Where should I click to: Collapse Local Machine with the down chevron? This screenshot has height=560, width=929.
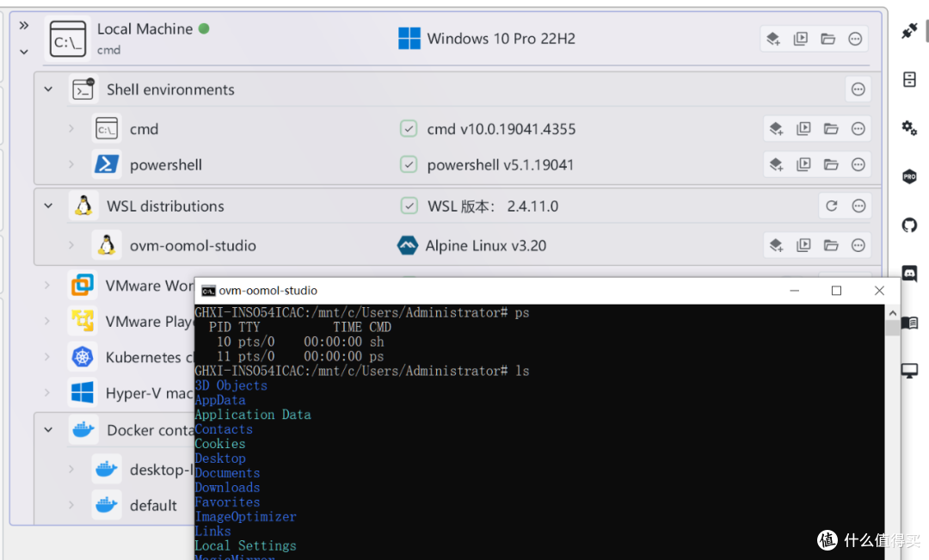click(x=24, y=52)
